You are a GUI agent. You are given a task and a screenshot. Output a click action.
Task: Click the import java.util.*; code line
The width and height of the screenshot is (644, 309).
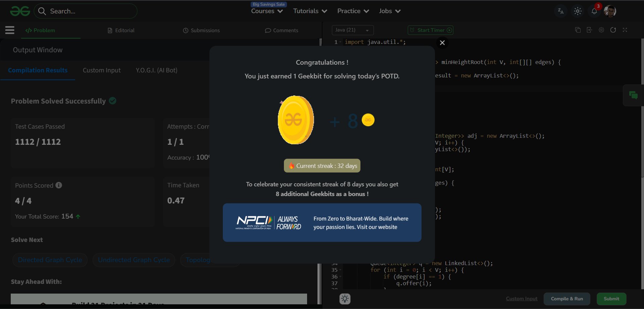375,42
